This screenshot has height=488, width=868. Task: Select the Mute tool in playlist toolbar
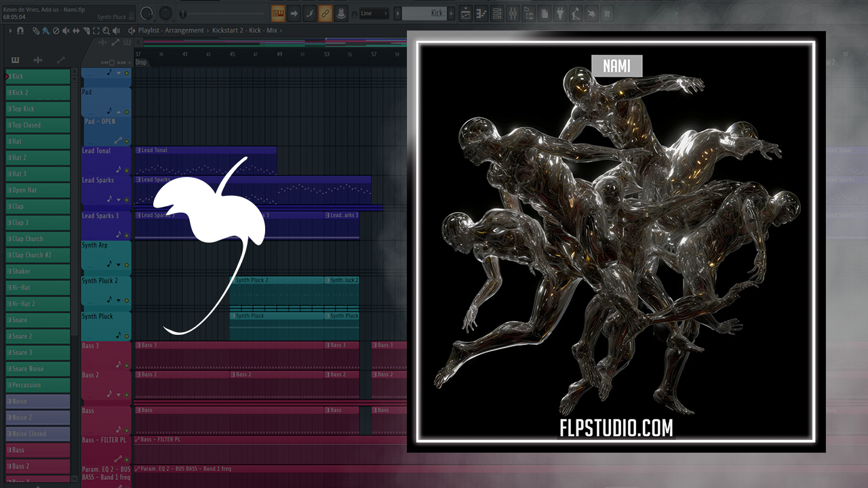[65, 30]
